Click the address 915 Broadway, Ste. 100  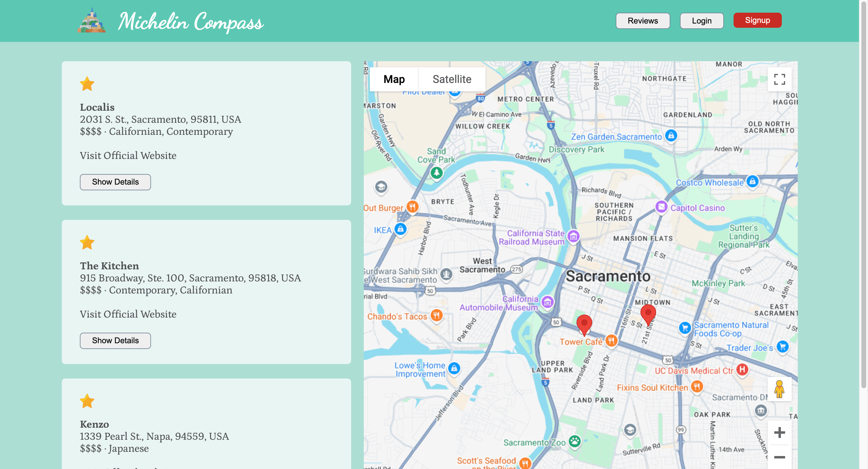[x=190, y=278]
